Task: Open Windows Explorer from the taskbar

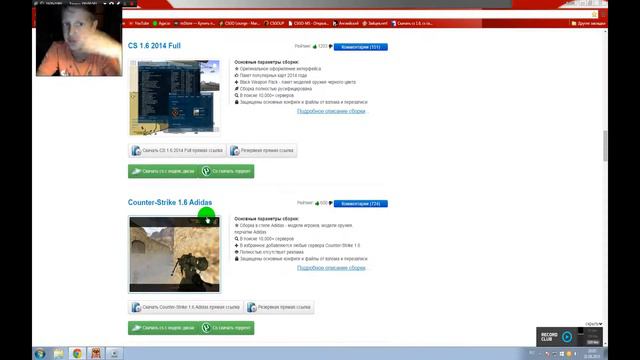Action: [58, 353]
